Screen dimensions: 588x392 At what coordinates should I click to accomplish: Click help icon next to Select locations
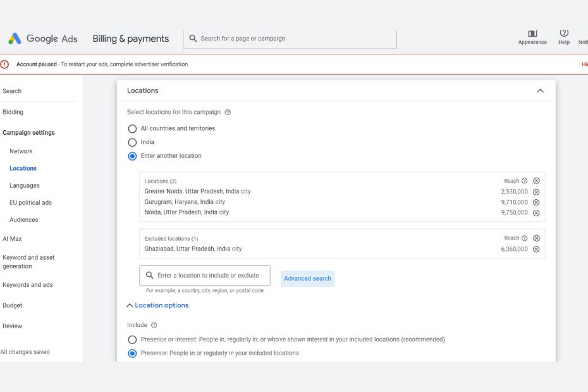tap(228, 113)
